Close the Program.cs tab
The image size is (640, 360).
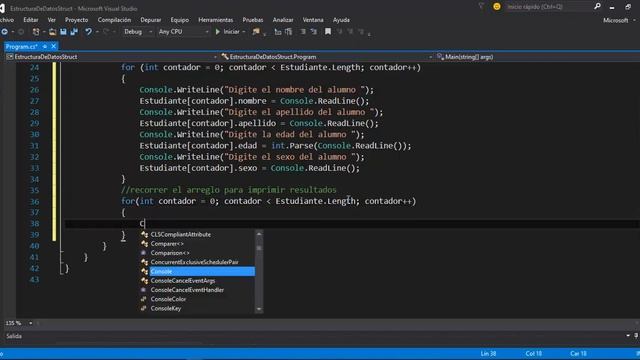point(53,47)
